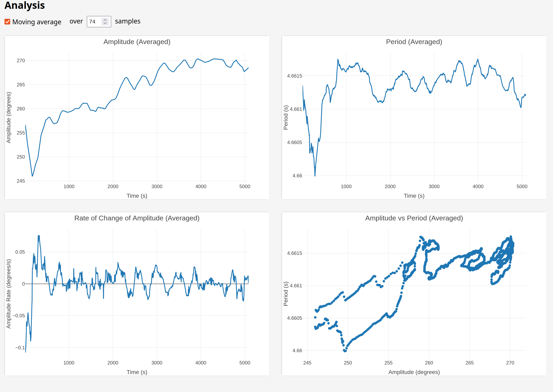Click the word 'samples' beside the number field
This screenshot has width=553, height=392.
pyautogui.click(x=128, y=21)
